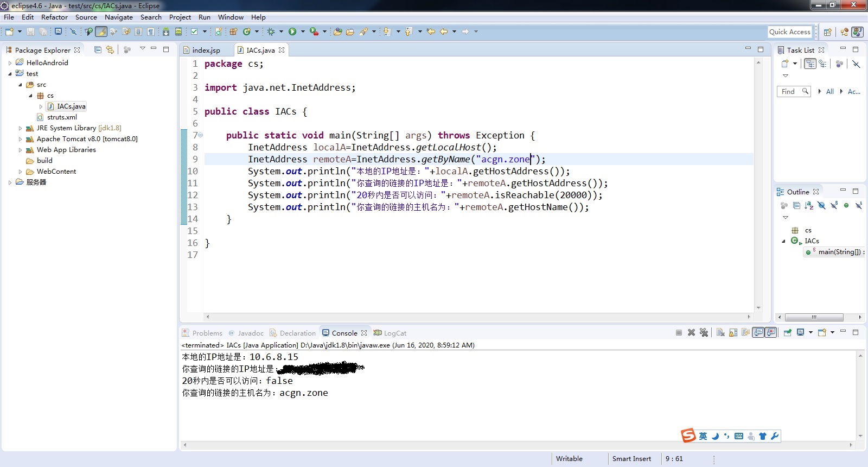Toggle Show Console on standard error change
Viewport: 868px width, 467px height.
coord(771,332)
